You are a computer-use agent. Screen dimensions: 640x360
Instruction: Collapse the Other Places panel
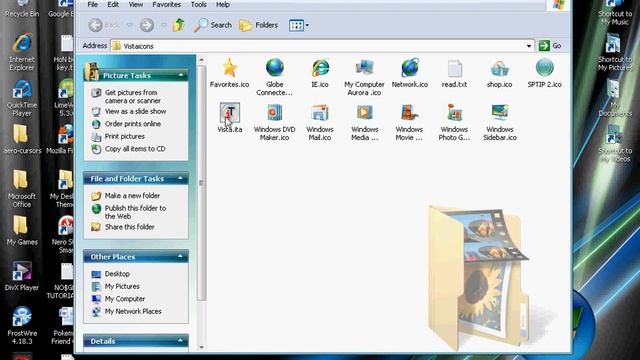(x=180, y=256)
